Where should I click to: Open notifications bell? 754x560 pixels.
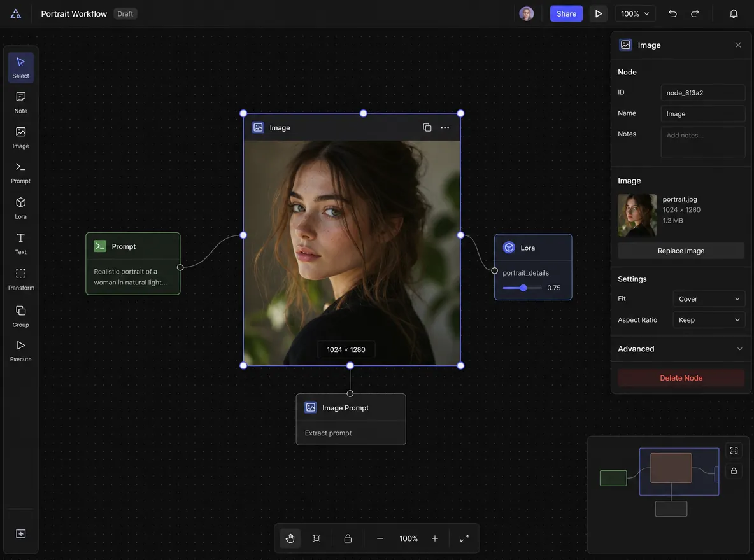point(734,13)
